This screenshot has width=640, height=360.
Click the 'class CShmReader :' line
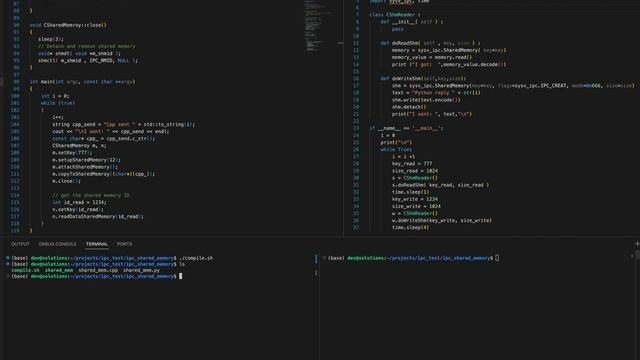(x=395, y=15)
